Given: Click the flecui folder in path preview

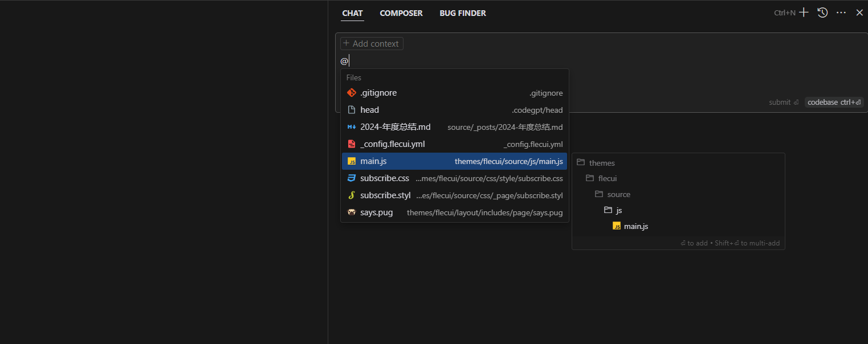Looking at the screenshot, I should point(607,178).
